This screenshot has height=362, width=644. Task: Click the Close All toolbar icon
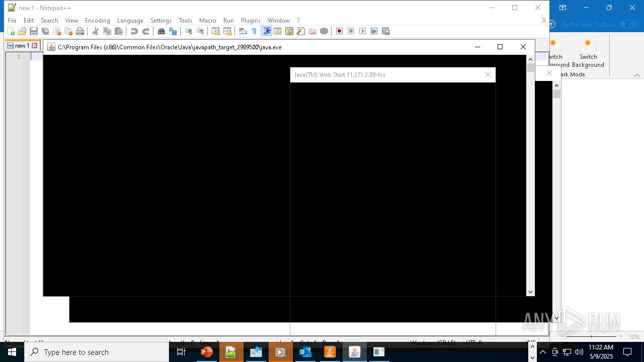point(68,31)
